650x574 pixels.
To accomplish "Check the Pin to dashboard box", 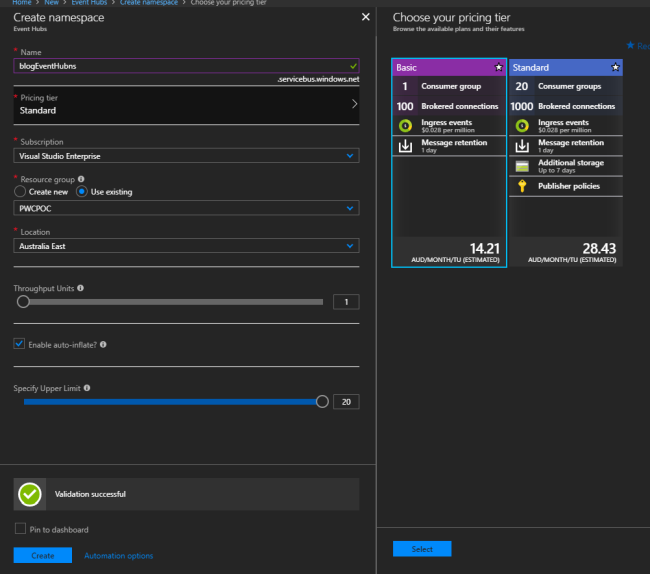I will pyautogui.click(x=19, y=529).
